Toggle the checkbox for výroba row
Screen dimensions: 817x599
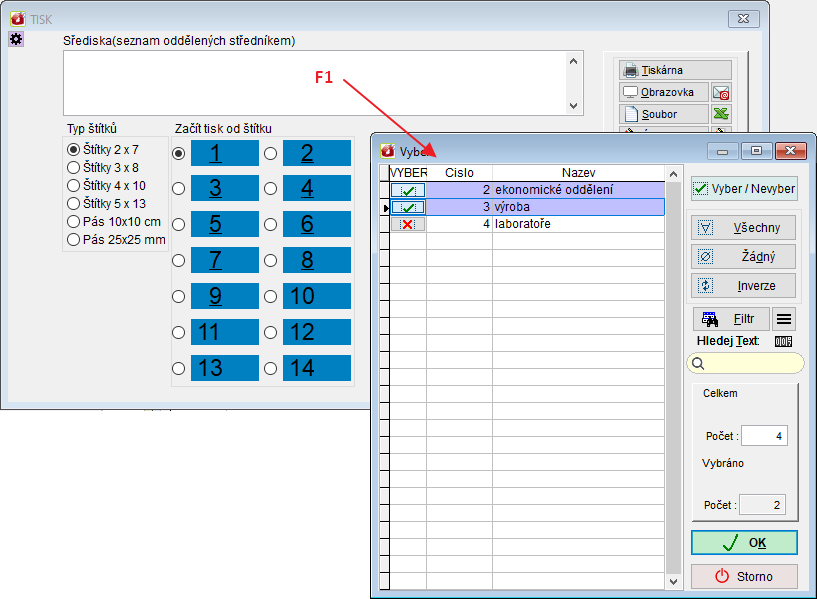[408, 207]
